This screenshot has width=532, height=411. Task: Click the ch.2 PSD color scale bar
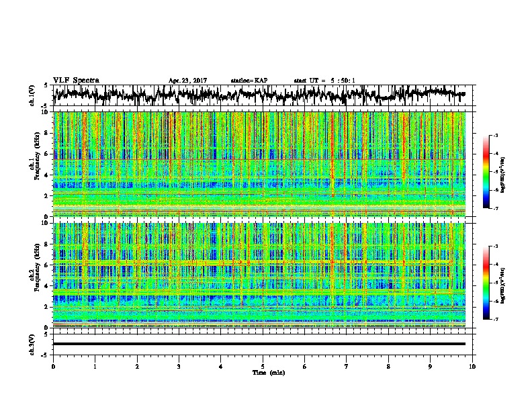click(486, 283)
